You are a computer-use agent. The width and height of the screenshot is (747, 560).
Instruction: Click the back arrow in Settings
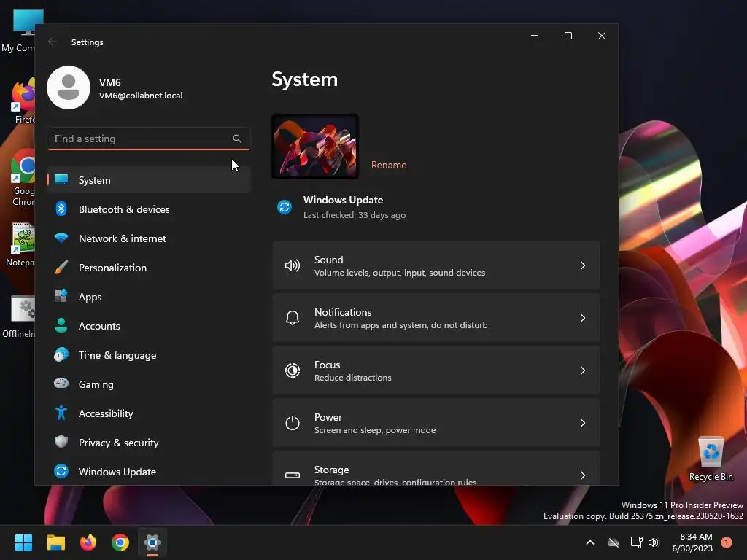(x=53, y=42)
